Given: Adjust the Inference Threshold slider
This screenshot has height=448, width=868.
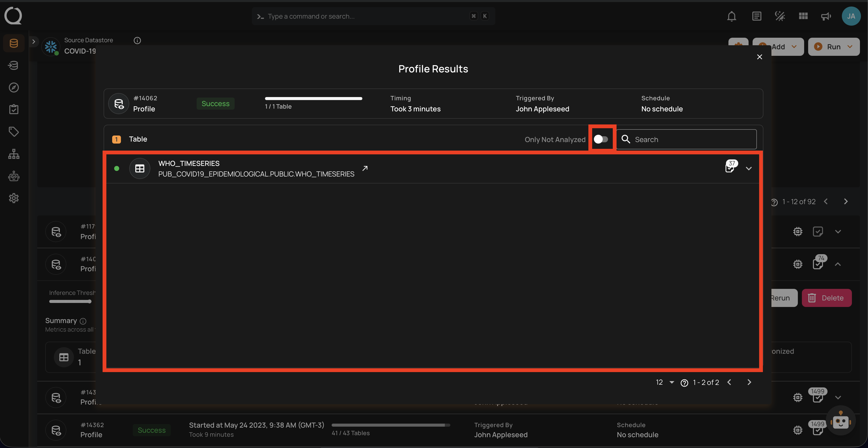Looking at the screenshot, I should [70, 302].
